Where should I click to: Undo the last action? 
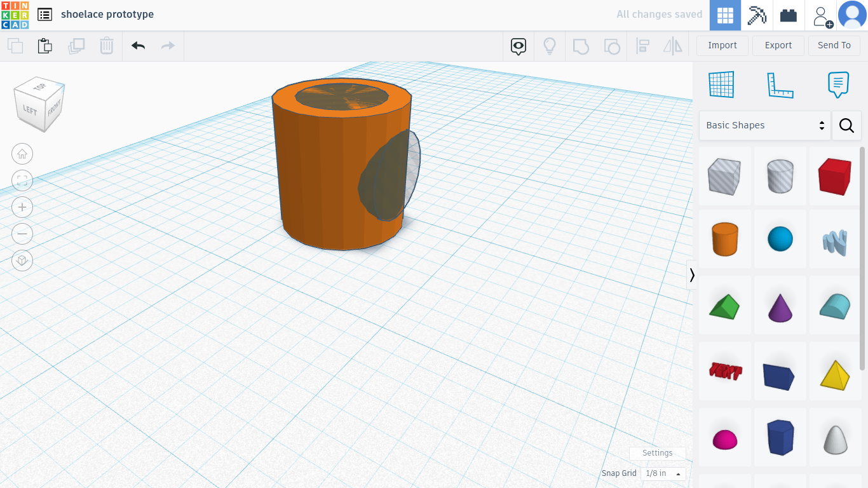tap(138, 46)
